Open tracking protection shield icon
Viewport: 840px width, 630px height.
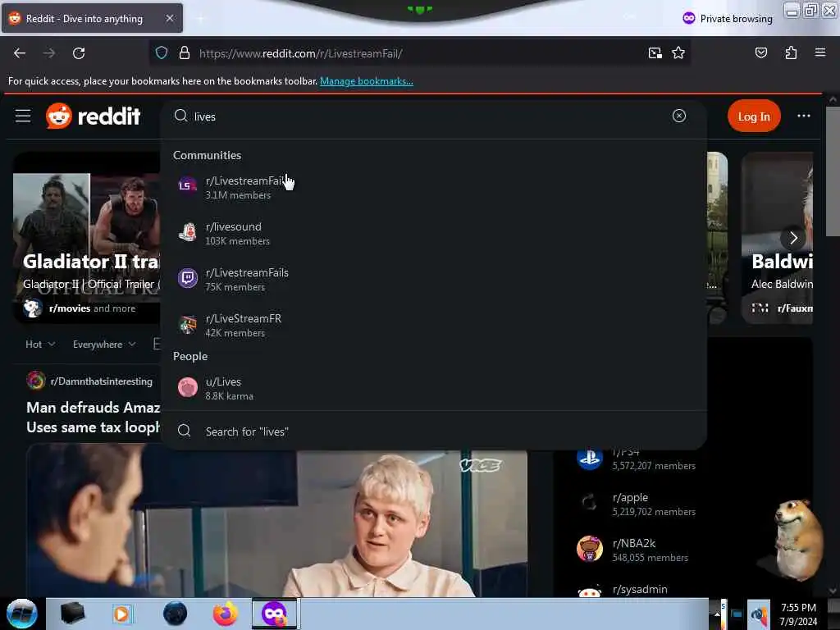pos(162,53)
